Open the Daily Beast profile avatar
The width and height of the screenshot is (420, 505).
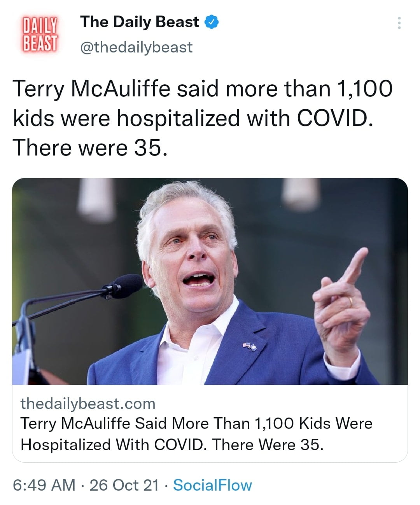[39, 33]
